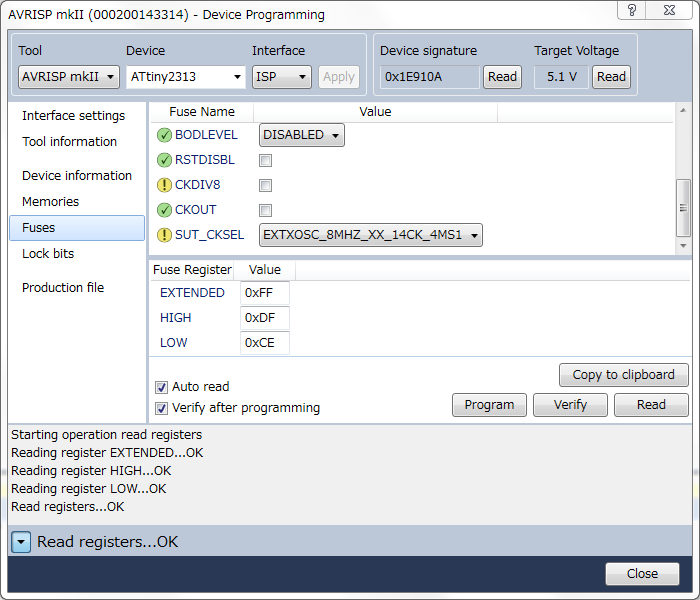The height and width of the screenshot is (600, 700).
Task: Click the yellow warning icon beside CKDIV8
Action: point(164,185)
